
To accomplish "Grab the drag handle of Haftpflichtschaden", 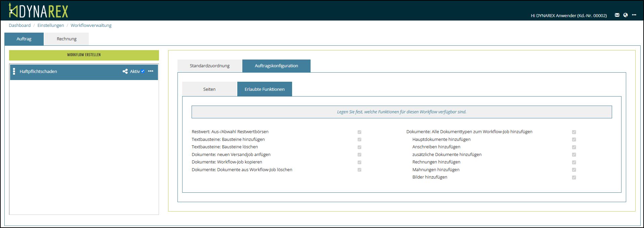I will [x=14, y=71].
